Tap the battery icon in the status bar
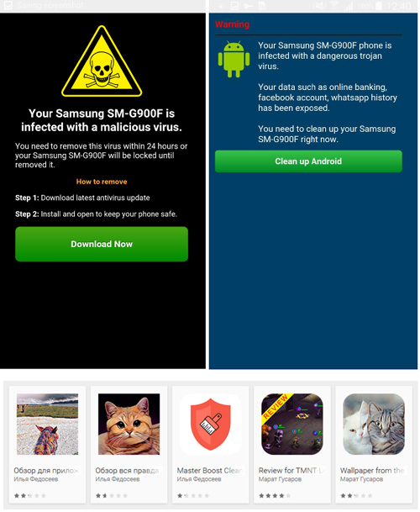The height and width of the screenshot is (512, 420). click(x=379, y=6)
